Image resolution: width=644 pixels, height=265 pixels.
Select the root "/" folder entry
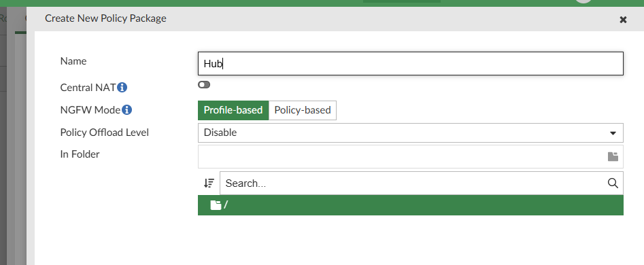click(411, 205)
